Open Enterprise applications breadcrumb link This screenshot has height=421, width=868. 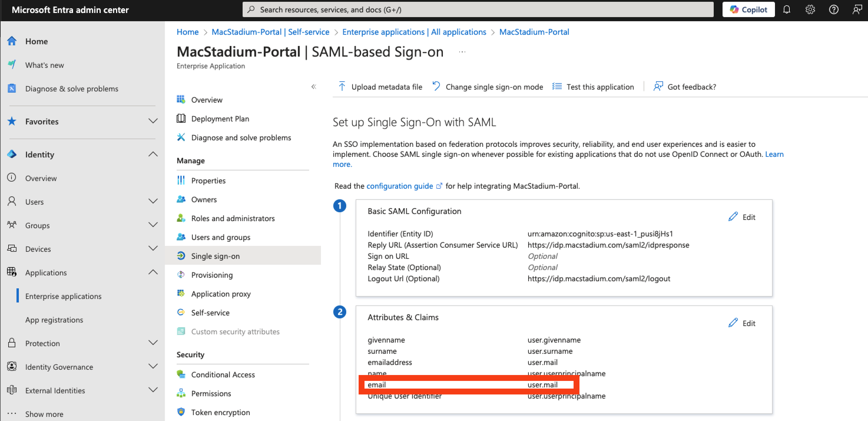point(414,32)
